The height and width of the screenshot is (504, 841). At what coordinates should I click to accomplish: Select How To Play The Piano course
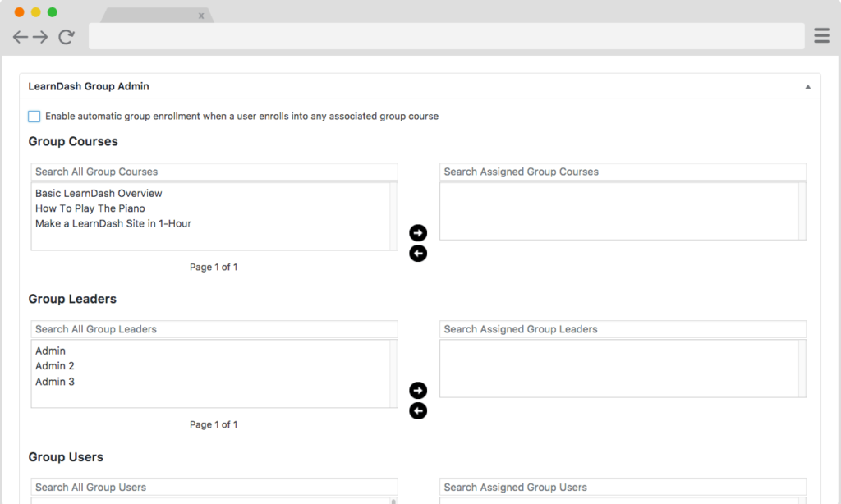(x=90, y=208)
